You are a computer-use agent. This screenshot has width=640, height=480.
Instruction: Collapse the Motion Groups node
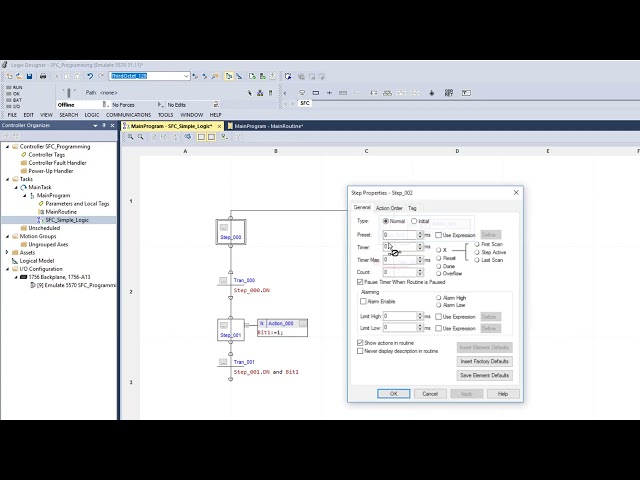(x=7, y=236)
